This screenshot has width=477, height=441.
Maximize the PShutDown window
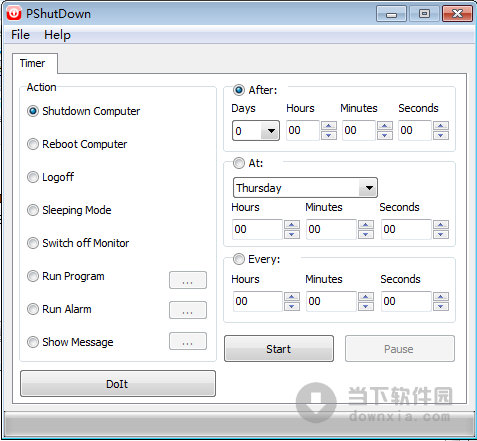(x=424, y=14)
